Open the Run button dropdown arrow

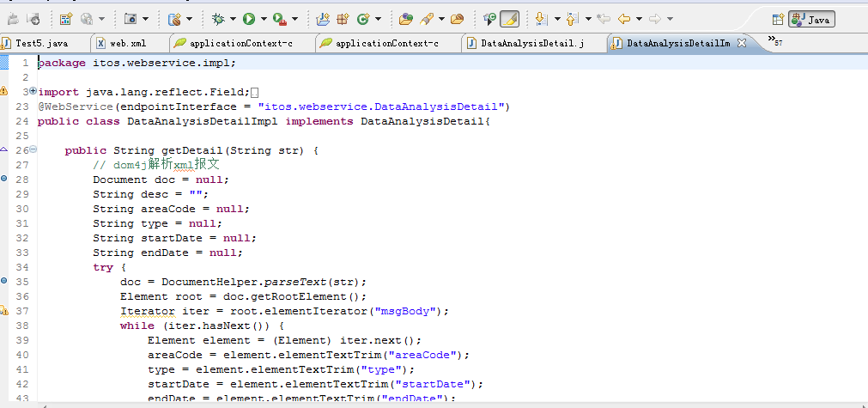pos(263,18)
